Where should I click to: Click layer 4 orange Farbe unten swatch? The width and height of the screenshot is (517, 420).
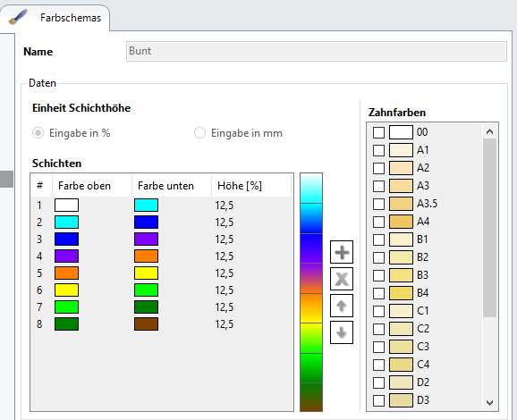tap(146, 256)
